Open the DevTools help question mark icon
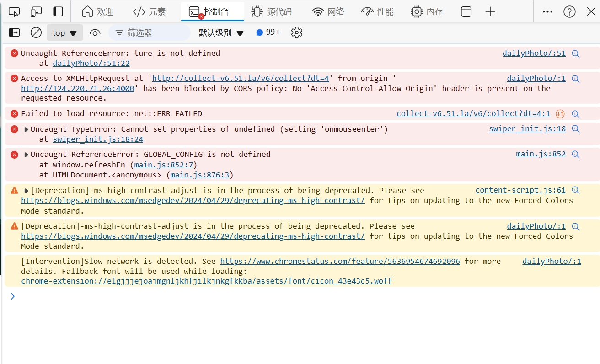Screen dimensions: 600x364 pyautogui.click(x=569, y=12)
